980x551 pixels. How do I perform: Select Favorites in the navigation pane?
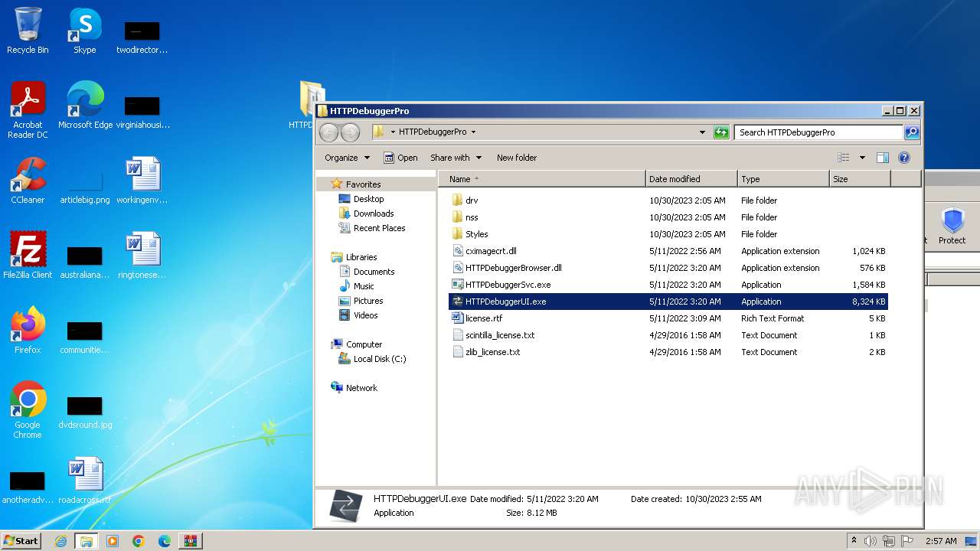[x=363, y=184]
